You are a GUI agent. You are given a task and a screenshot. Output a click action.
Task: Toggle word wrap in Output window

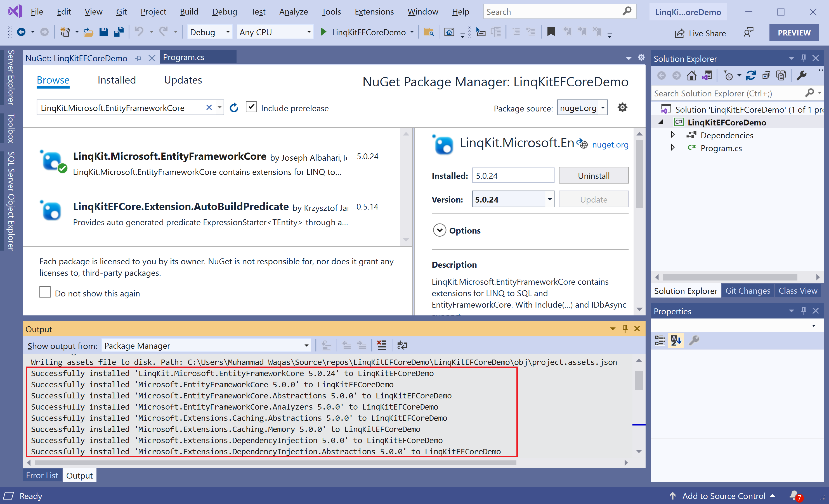coord(402,345)
